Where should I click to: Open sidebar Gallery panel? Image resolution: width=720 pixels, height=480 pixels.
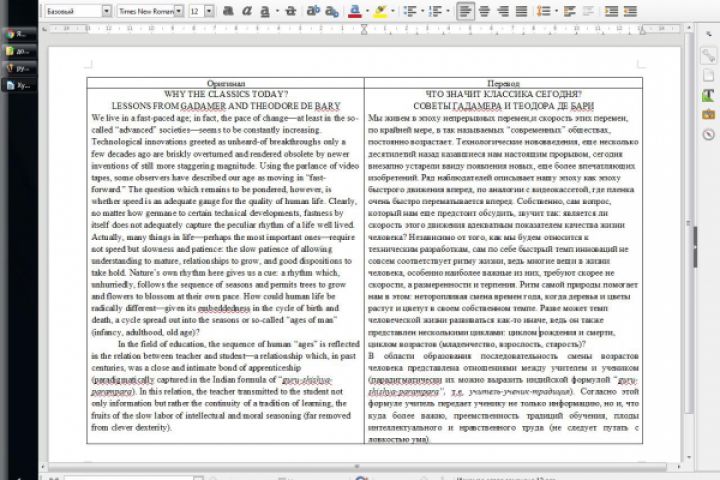click(x=709, y=114)
